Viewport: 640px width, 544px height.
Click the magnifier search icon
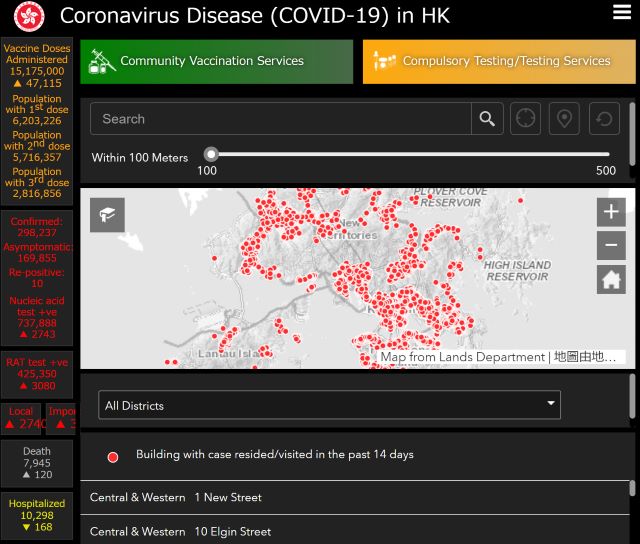pyautogui.click(x=487, y=119)
